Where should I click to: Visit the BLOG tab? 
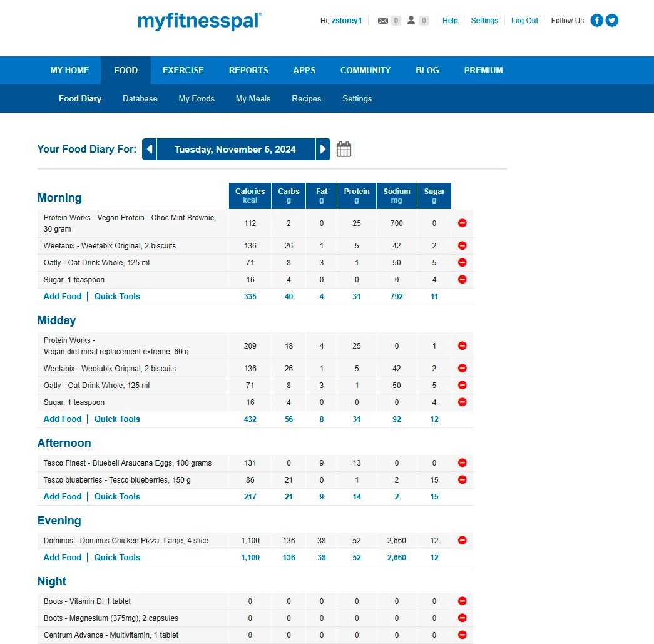(427, 70)
